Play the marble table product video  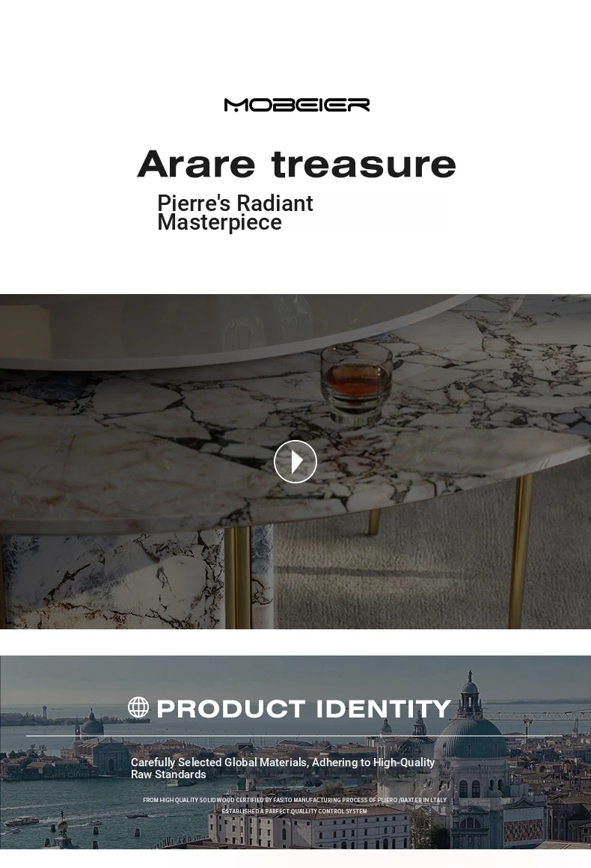295,461
